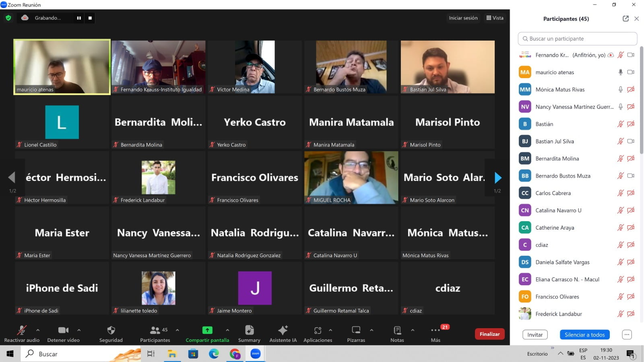Expand video options arrow beside camera
Screen dimensions: 644x362
79,330
